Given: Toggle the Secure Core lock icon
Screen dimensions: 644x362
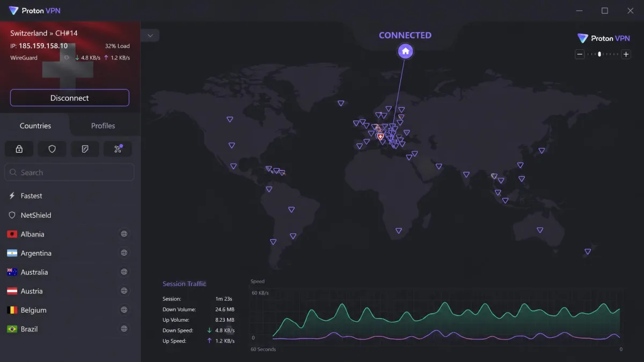Looking at the screenshot, I should pyautogui.click(x=19, y=149).
